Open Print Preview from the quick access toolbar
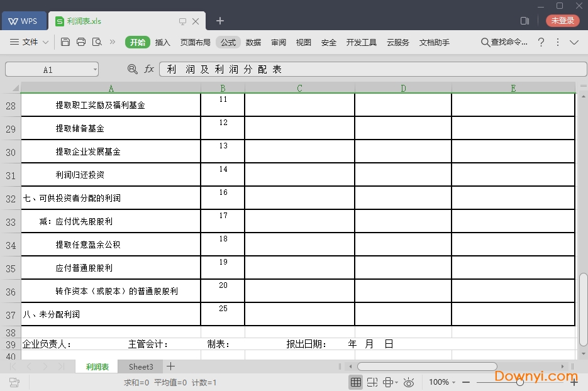The height and width of the screenshot is (391, 588). 96,42
